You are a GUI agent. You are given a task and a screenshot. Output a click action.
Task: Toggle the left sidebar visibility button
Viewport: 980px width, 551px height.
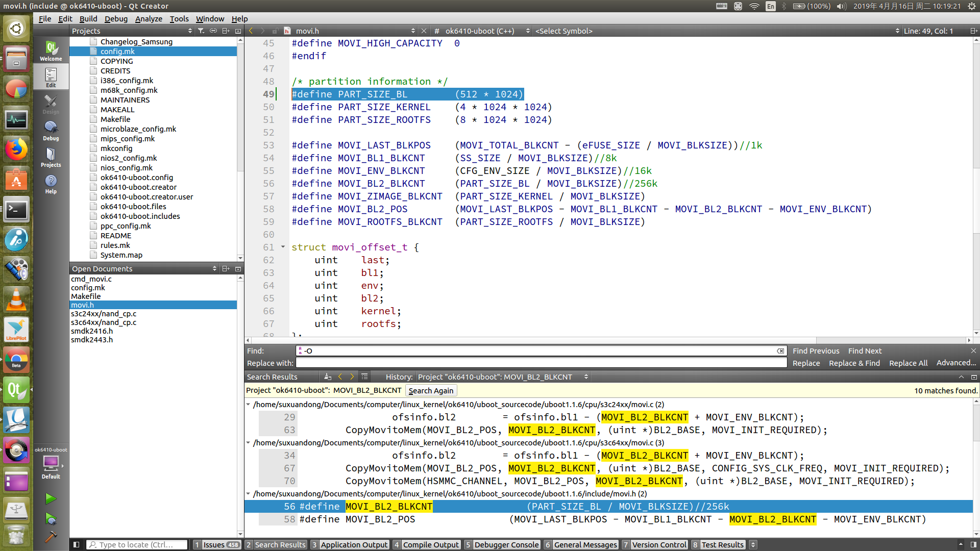tap(76, 545)
